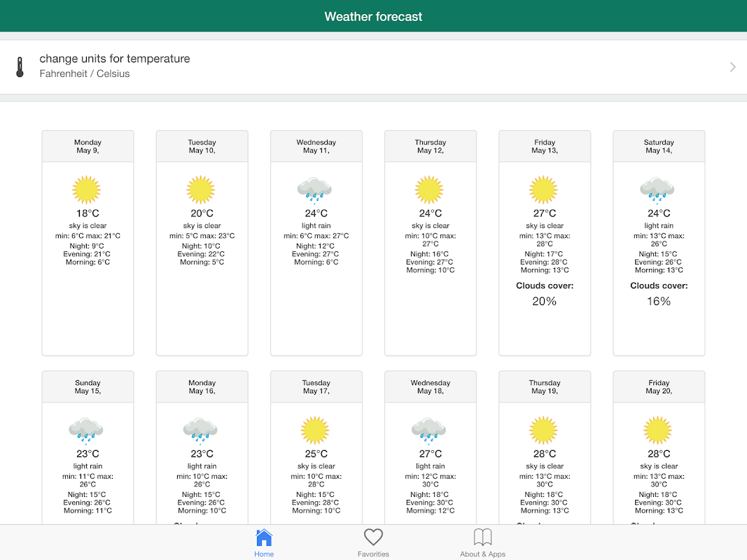Select the Thursday May 19 card header
Image resolution: width=747 pixels, height=560 pixels.
[x=545, y=386]
